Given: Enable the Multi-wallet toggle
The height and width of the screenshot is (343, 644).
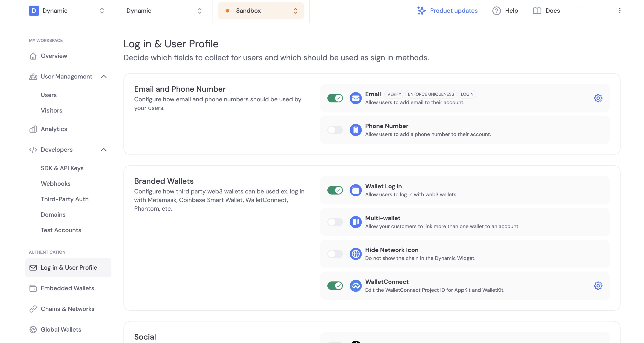Looking at the screenshot, I should pyautogui.click(x=335, y=222).
